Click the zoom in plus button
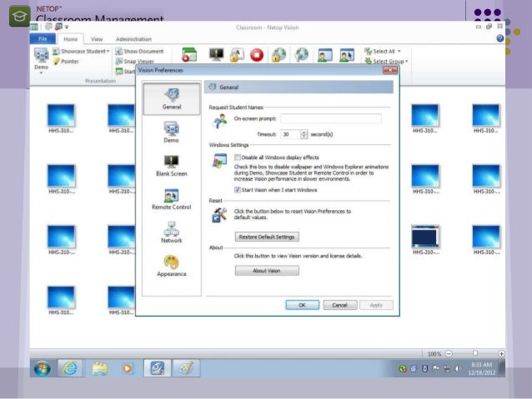The image size is (532, 399). coord(501,354)
